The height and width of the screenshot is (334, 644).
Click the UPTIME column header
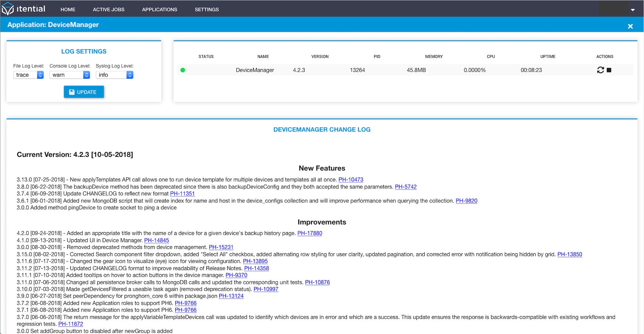click(x=548, y=56)
